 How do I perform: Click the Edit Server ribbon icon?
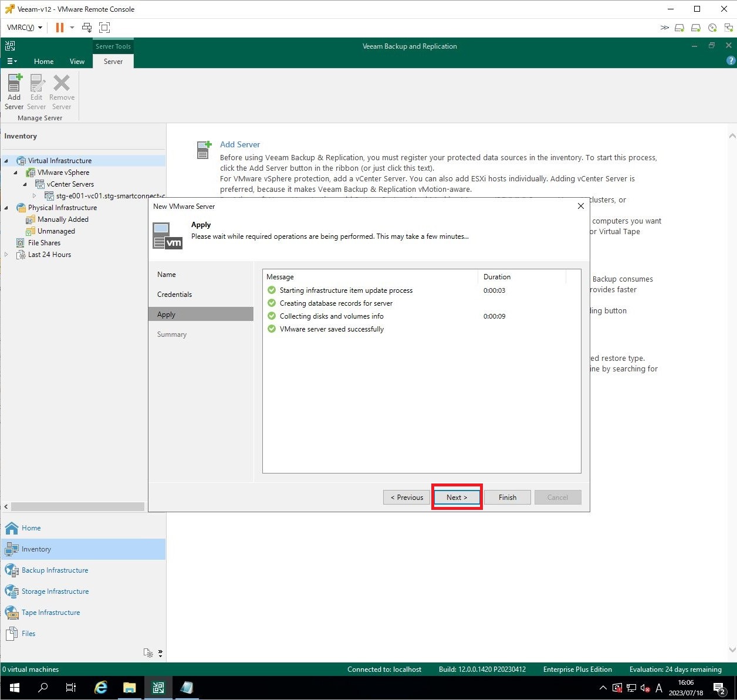tap(36, 92)
